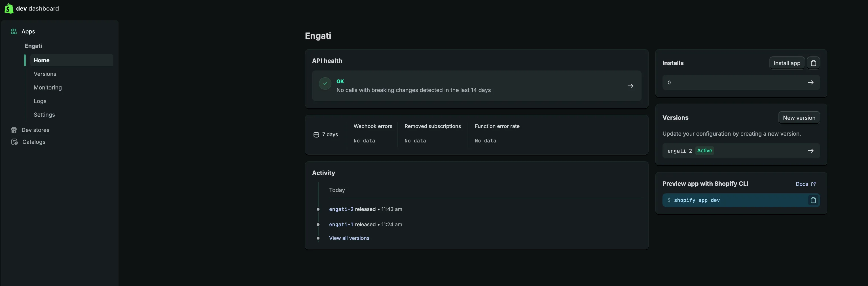The image size is (868, 286).
Task: Open the Apps section in sidebar
Action: [28, 31]
